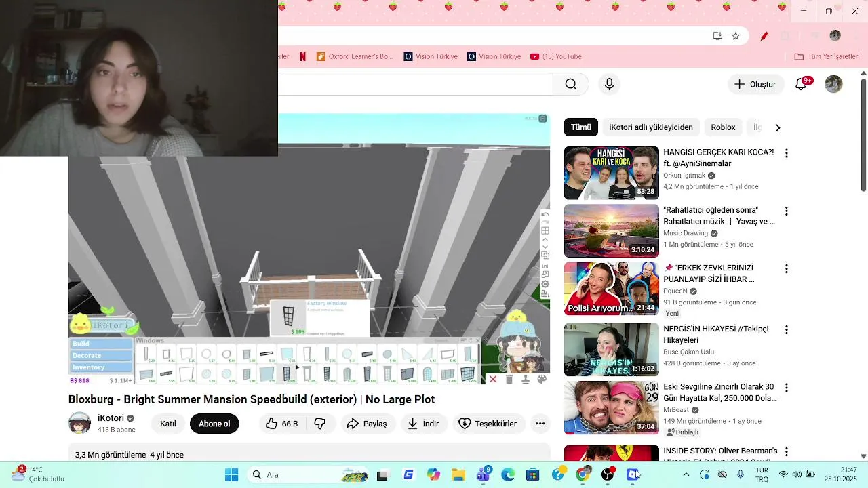Click the red X in game build toolbar
This screenshot has height=488, width=868.
pyautogui.click(x=493, y=380)
